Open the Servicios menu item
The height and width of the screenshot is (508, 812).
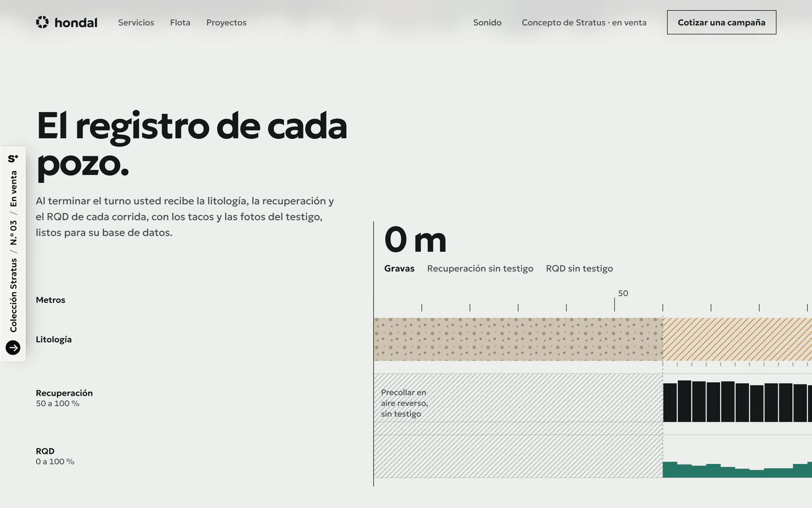click(x=136, y=23)
